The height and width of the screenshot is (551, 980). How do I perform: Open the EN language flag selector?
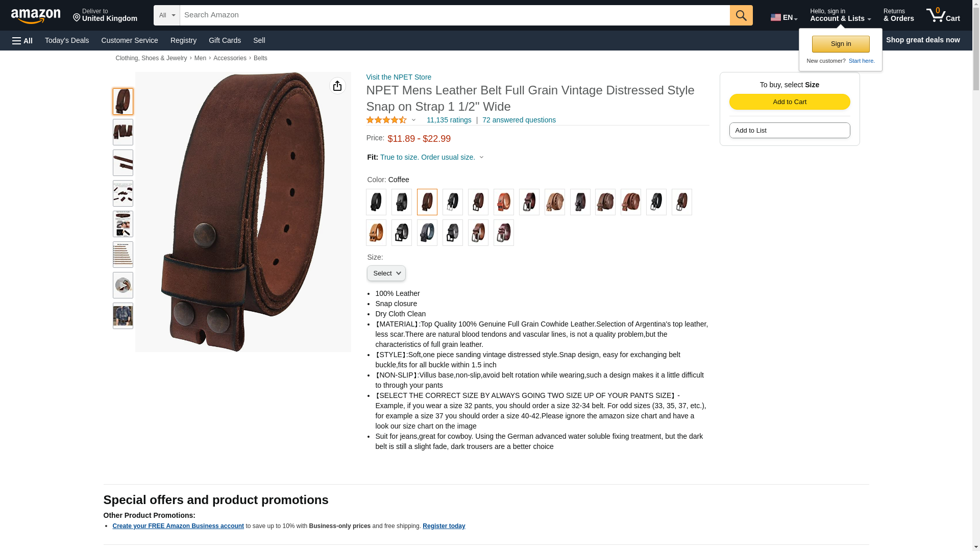784,17
